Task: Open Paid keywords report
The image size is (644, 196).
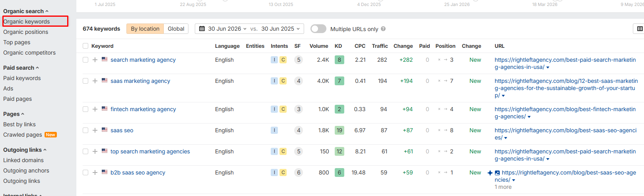Action: (22, 78)
